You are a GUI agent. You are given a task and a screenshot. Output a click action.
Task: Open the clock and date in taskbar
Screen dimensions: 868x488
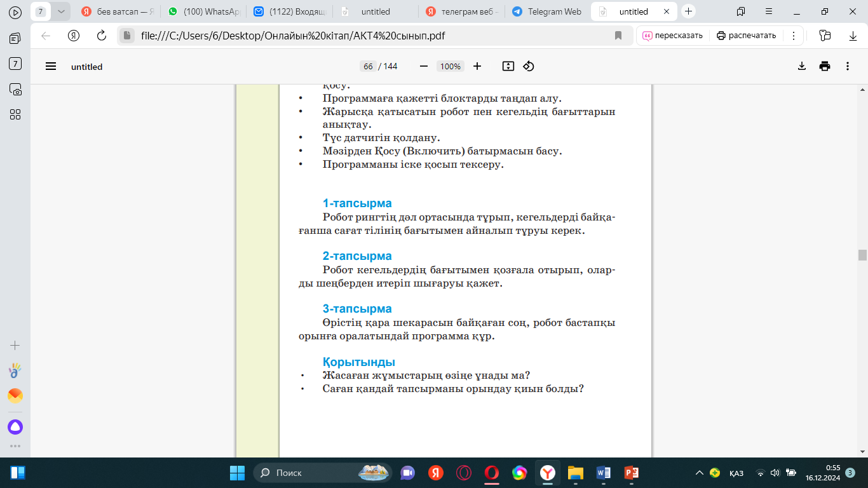tap(822, 473)
